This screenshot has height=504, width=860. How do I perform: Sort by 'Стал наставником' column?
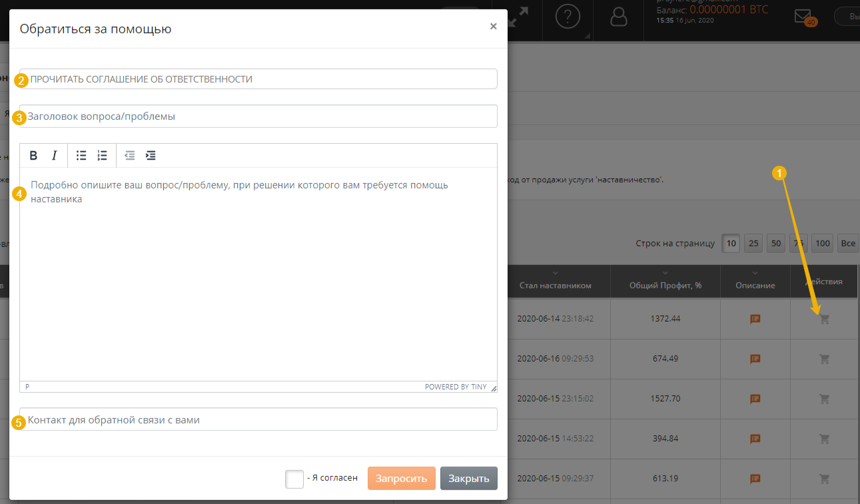tap(555, 285)
